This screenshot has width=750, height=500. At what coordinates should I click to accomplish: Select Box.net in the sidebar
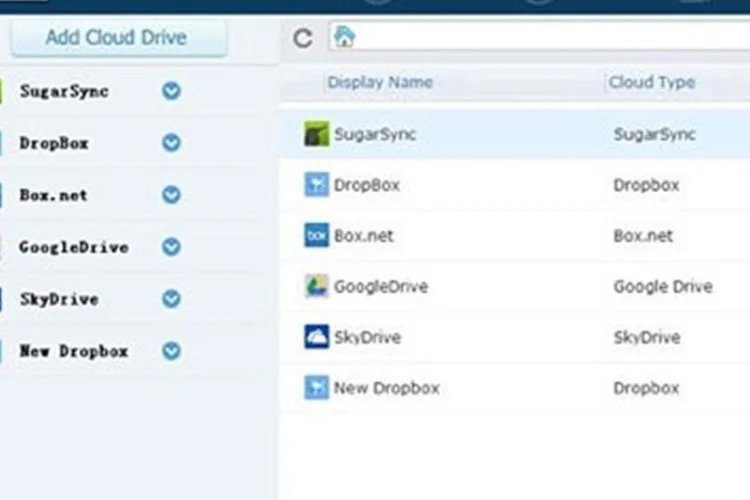(x=54, y=195)
